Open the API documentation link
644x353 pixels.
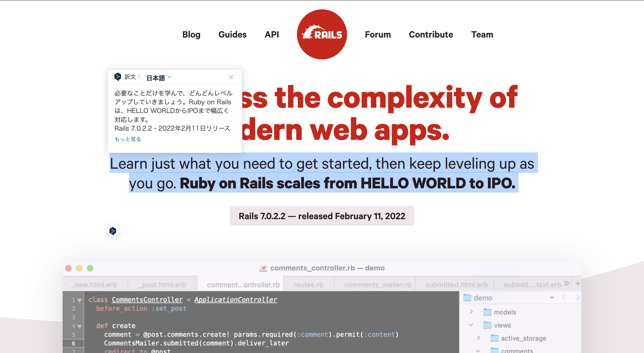[272, 34]
